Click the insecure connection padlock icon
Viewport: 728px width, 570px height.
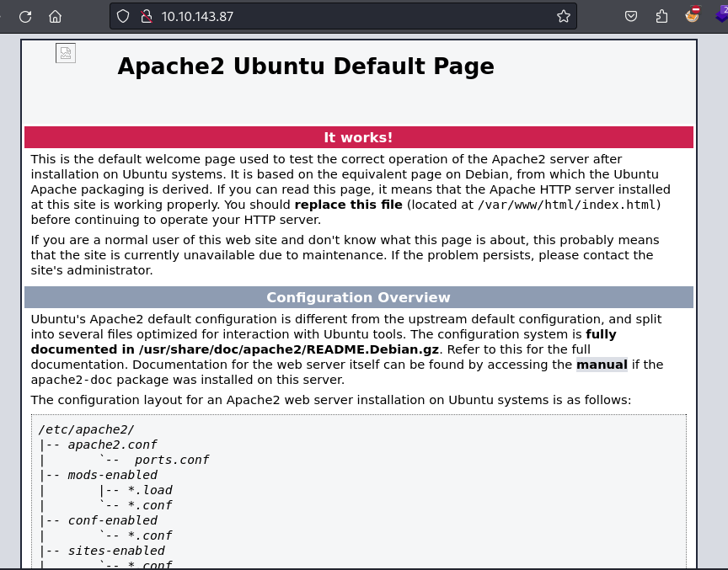(x=147, y=16)
